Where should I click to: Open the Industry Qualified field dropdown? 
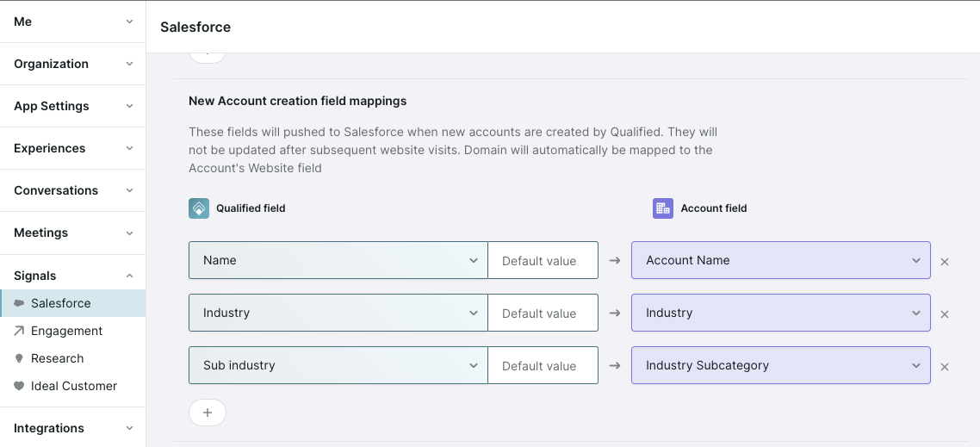(338, 313)
